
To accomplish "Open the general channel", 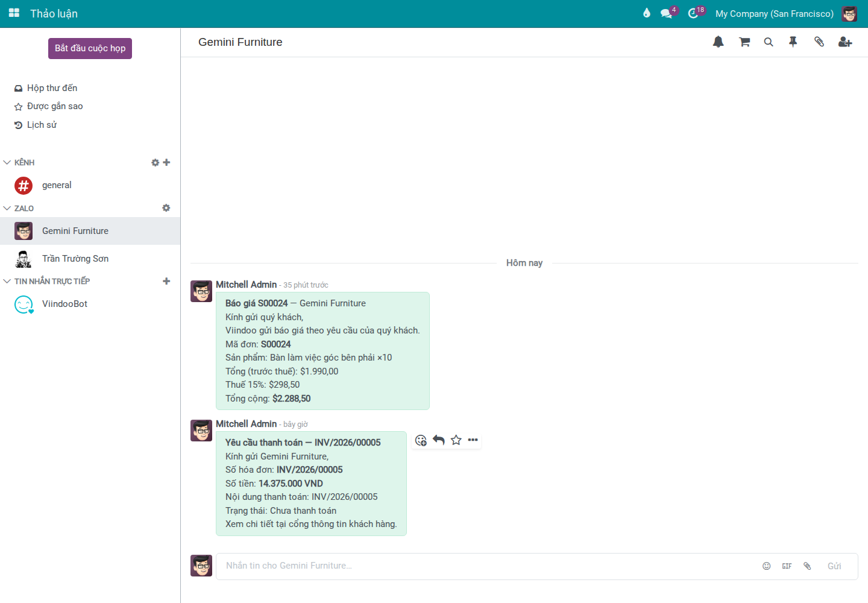I will click(90, 185).
